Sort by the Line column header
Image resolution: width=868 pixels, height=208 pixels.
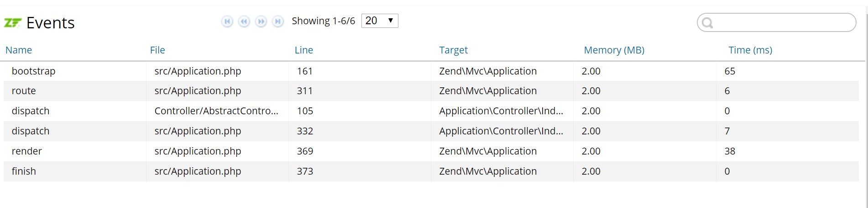304,50
